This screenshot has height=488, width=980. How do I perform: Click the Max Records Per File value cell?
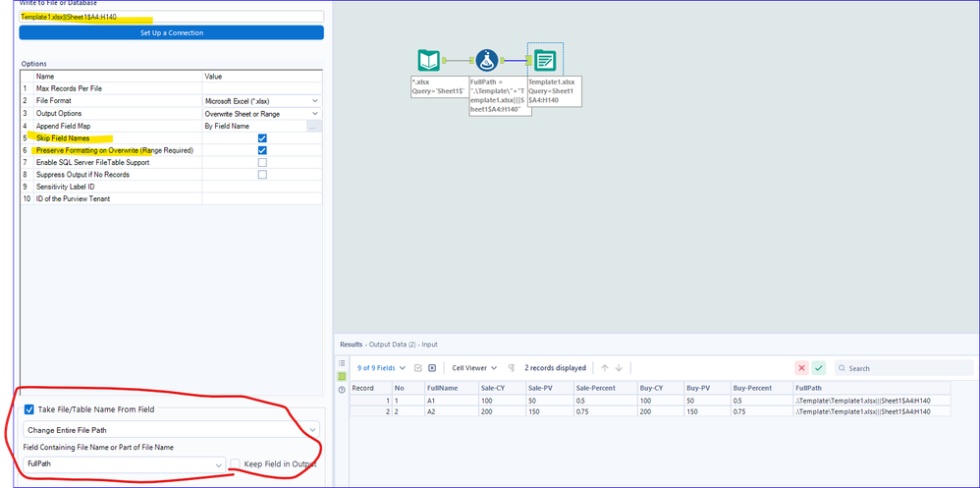click(x=262, y=88)
